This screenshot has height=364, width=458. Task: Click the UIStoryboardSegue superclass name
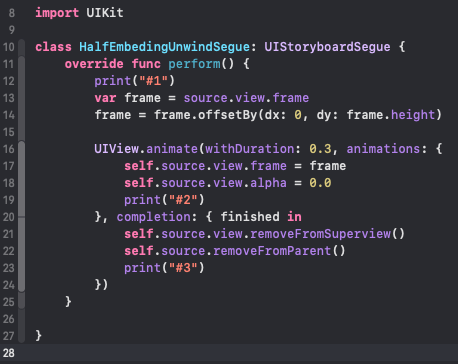point(327,47)
